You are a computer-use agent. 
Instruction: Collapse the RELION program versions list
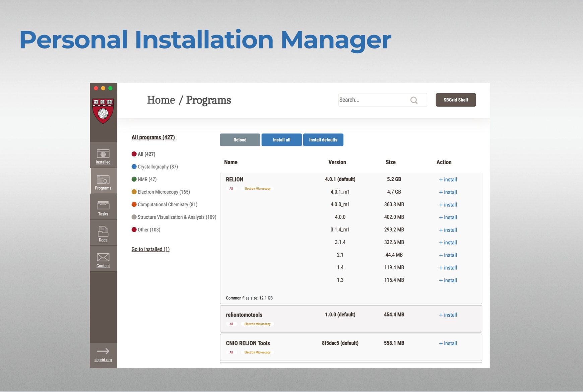pyautogui.click(x=235, y=179)
